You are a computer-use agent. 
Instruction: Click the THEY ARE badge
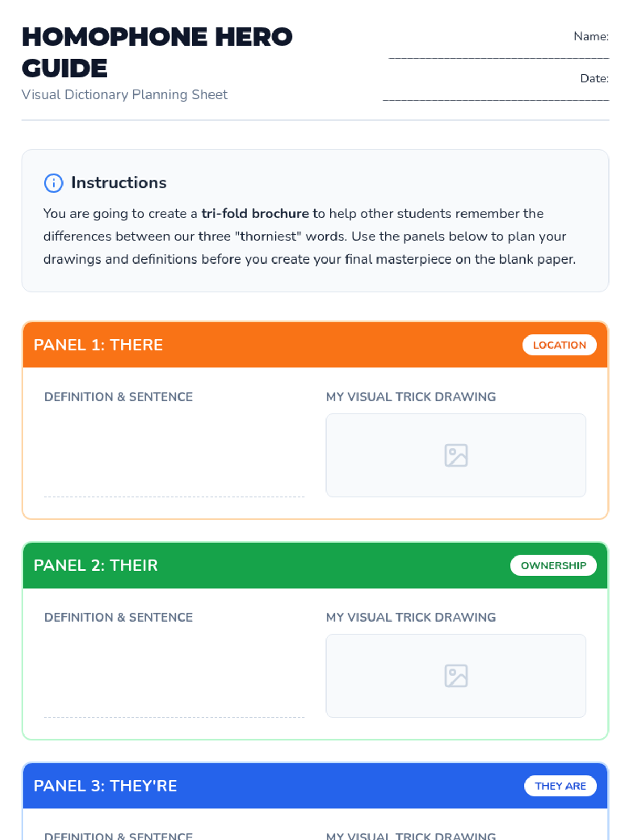(x=560, y=786)
